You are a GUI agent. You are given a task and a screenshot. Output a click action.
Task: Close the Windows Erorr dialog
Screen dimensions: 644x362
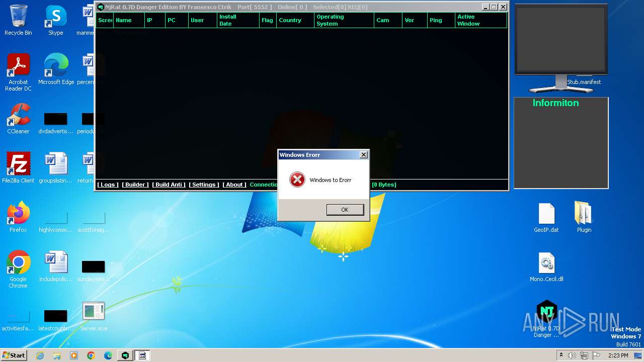click(364, 155)
